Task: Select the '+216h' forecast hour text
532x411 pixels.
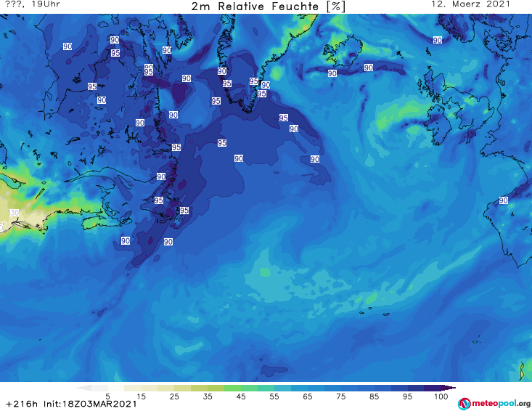Action: [22, 404]
